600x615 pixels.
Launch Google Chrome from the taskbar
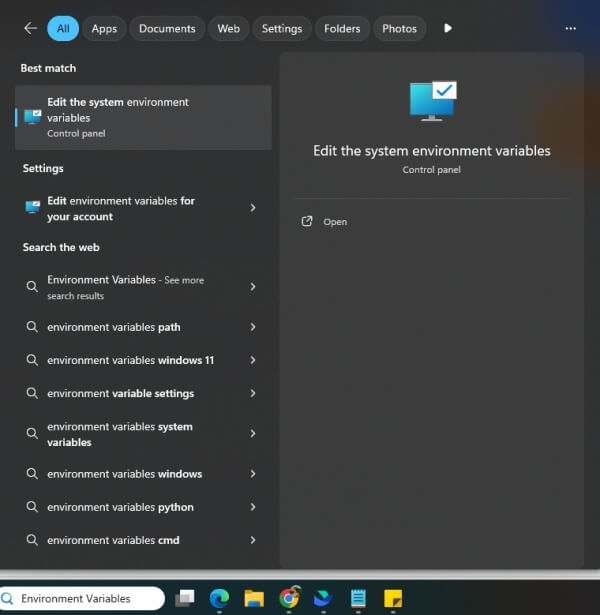click(289, 597)
